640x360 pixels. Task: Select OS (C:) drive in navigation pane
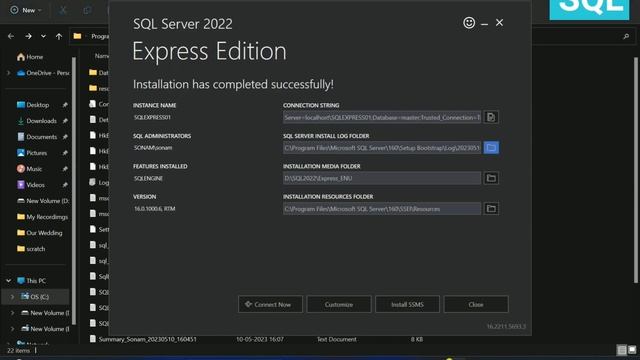click(x=35, y=297)
